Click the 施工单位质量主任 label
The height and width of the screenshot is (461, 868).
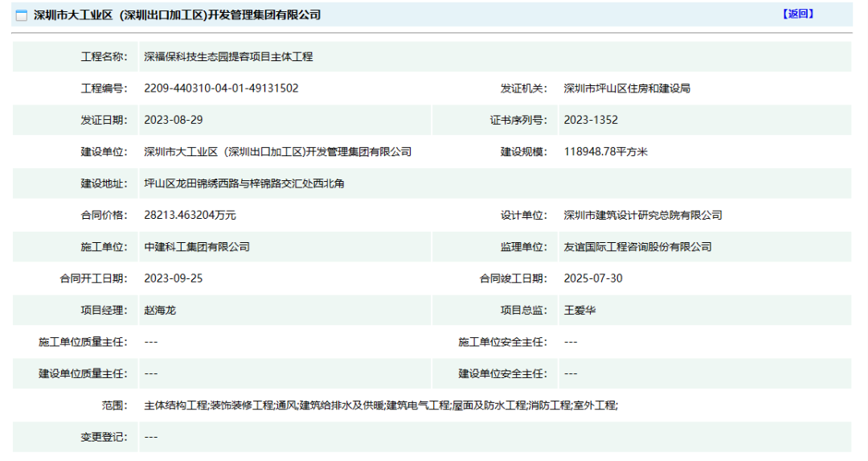83,342
